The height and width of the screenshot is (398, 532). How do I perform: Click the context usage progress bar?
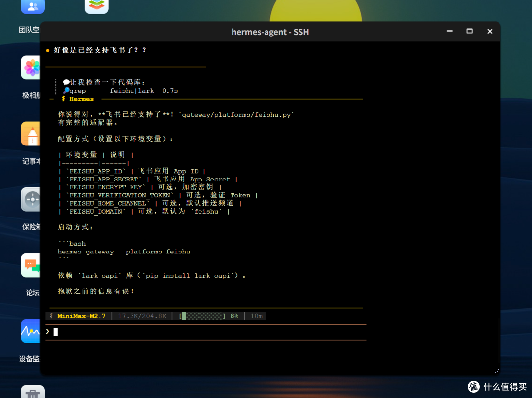tap(202, 316)
